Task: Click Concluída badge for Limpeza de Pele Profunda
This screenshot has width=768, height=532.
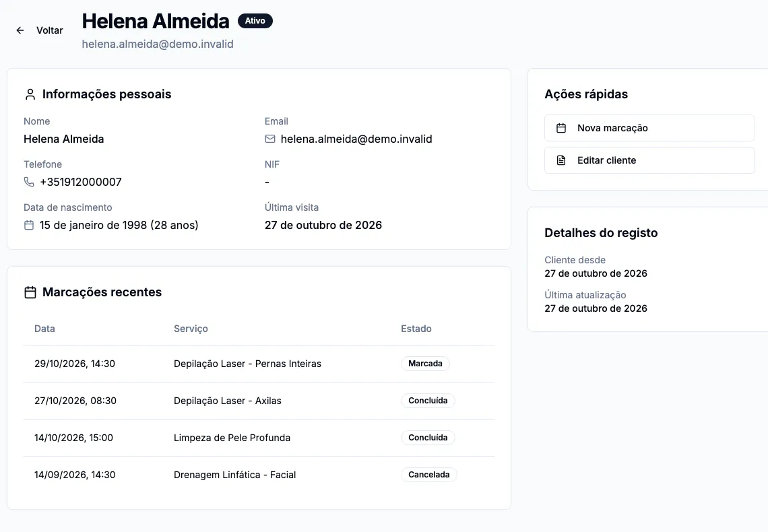Action: [x=428, y=438]
